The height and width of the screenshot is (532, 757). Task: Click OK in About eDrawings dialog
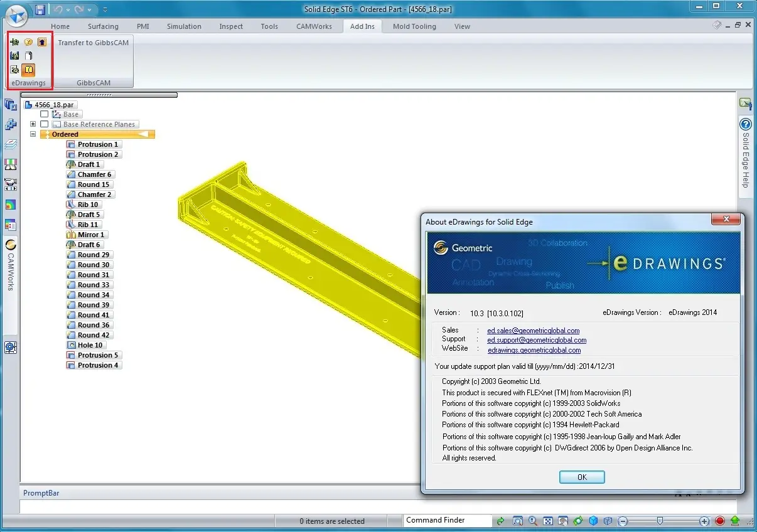click(x=582, y=477)
